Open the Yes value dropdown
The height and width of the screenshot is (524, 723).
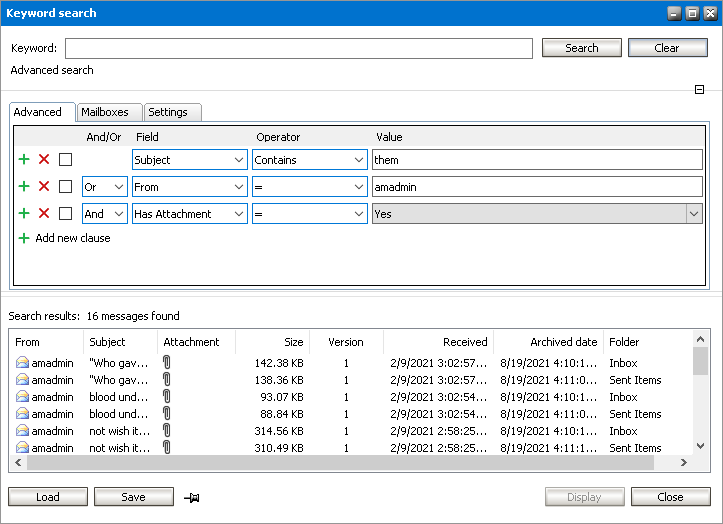pyautogui.click(x=693, y=213)
